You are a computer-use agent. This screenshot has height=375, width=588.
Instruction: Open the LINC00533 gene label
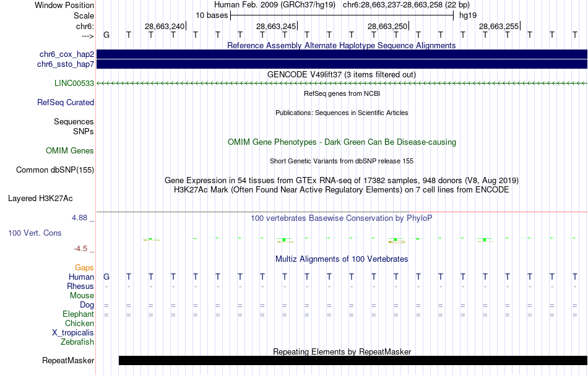pos(74,84)
